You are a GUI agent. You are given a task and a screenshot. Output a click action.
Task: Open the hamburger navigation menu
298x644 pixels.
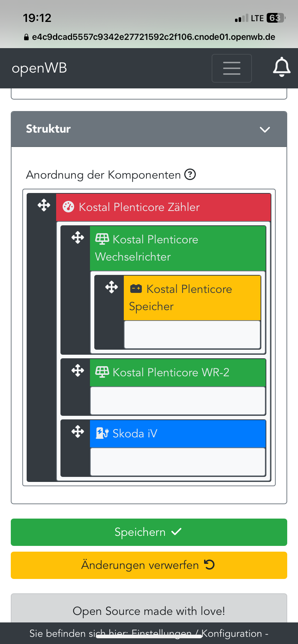pyautogui.click(x=231, y=68)
